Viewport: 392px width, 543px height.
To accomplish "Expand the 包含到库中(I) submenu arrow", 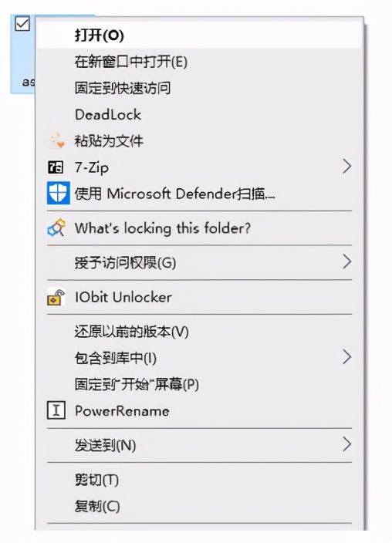I will pos(346,357).
